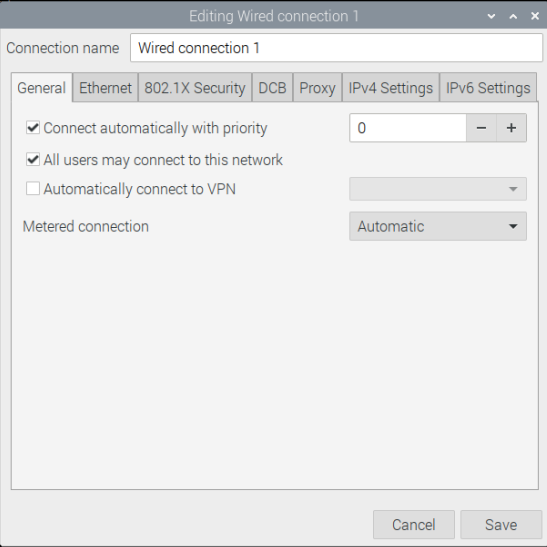Viewport: 547px width, 547px height.
Task: Cancel editing the connection
Action: (x=414, y=525)
